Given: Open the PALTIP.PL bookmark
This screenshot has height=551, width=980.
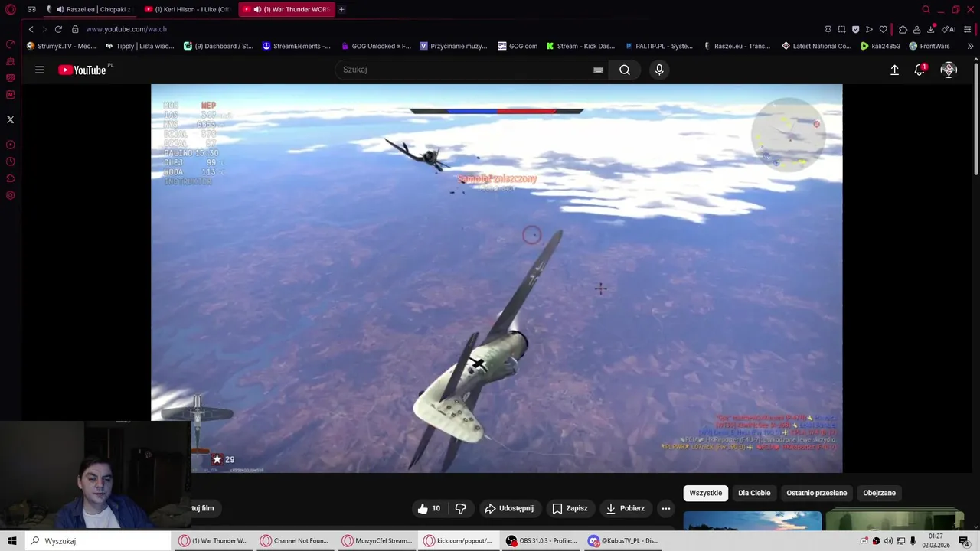Looking at the screenshot, I should point(658,46).
